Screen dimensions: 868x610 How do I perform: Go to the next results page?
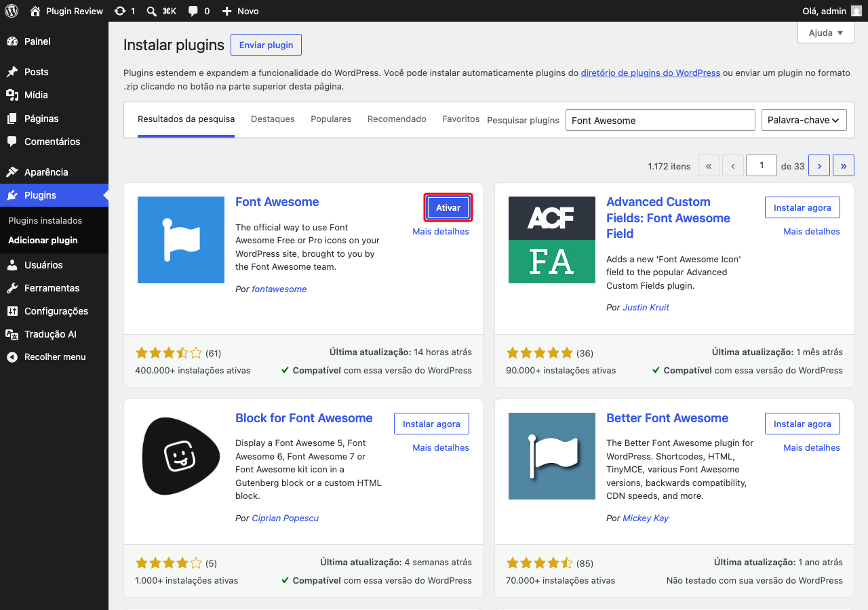(x=819, y=165)
